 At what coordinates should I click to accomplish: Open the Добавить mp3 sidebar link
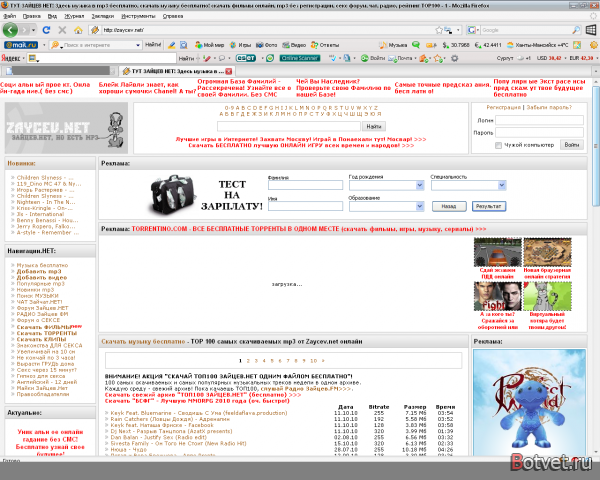pyautogui.click(x=39, y=271)
